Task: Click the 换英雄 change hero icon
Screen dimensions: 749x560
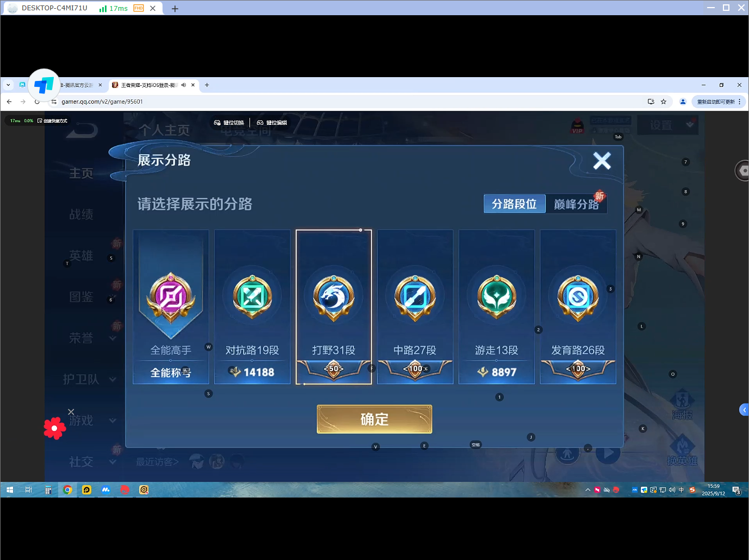Action: click(x=682, y=451)
